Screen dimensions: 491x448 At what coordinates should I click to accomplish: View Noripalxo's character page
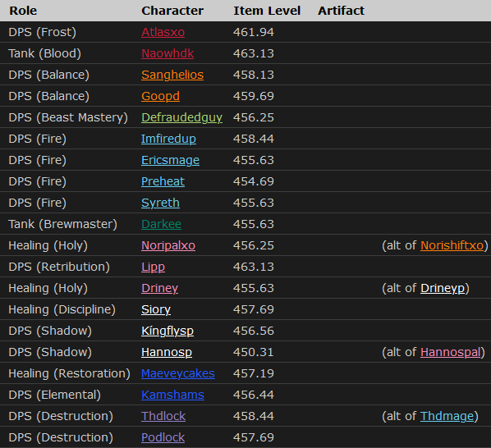pyautogui.click(x=168, y=245)
